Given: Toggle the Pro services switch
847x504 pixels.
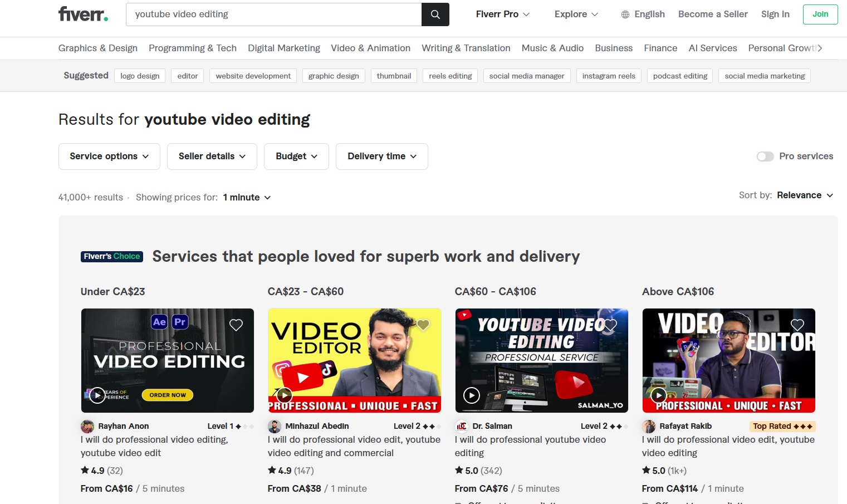Looking at the screenshot, I should click(765, 156).
